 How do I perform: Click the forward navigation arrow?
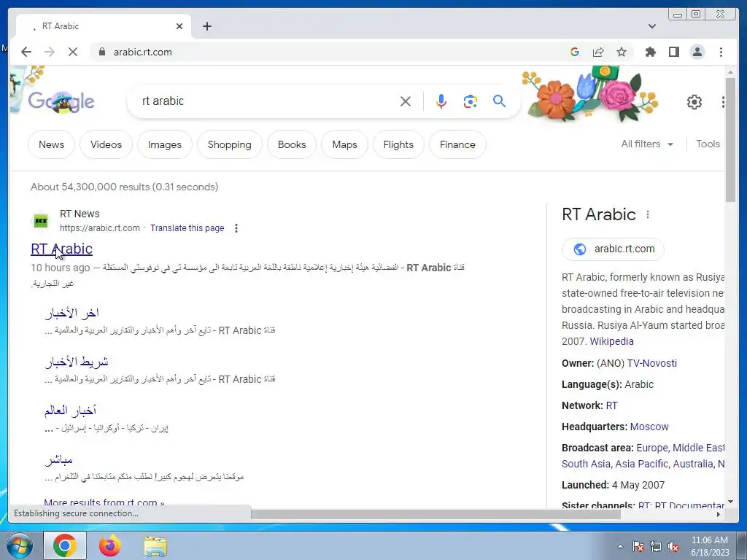50,52
